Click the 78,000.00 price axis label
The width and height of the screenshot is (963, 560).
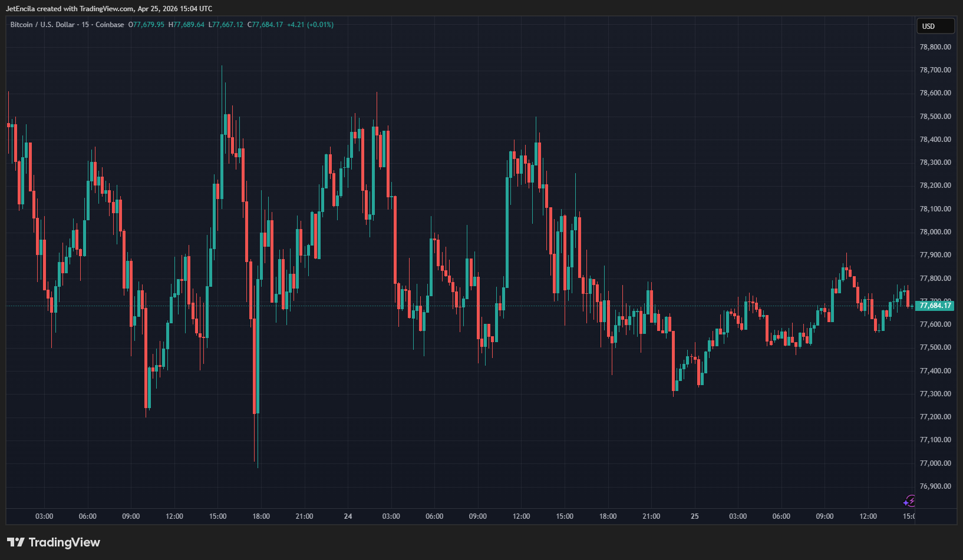pos(935,232)
